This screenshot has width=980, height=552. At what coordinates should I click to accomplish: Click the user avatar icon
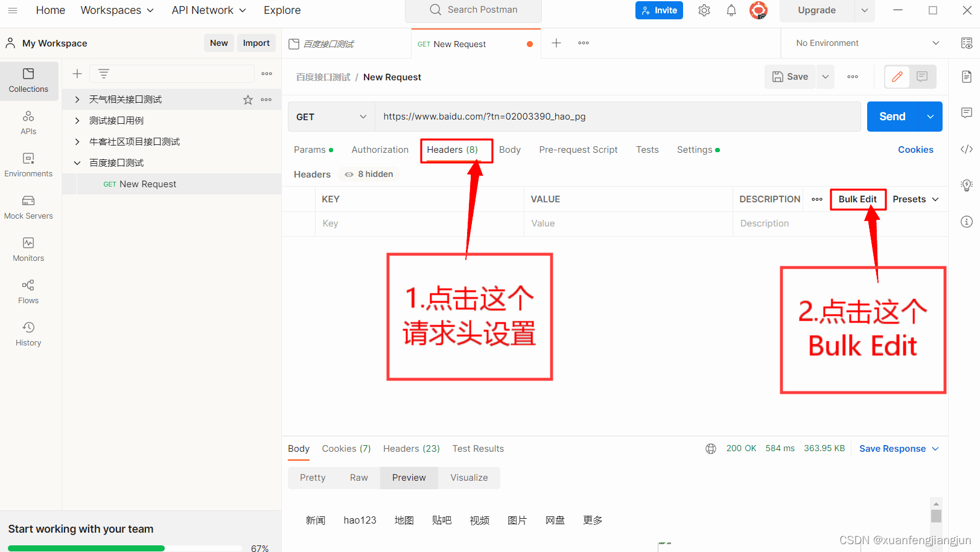tap(759, 10)
